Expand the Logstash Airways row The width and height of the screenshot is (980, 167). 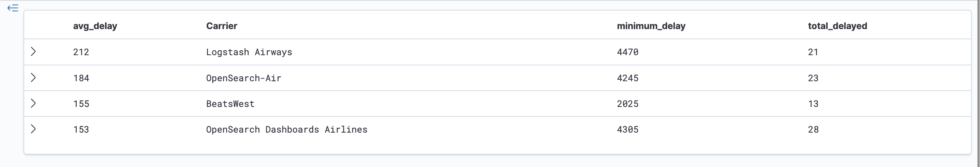click(x=34, y=52)
